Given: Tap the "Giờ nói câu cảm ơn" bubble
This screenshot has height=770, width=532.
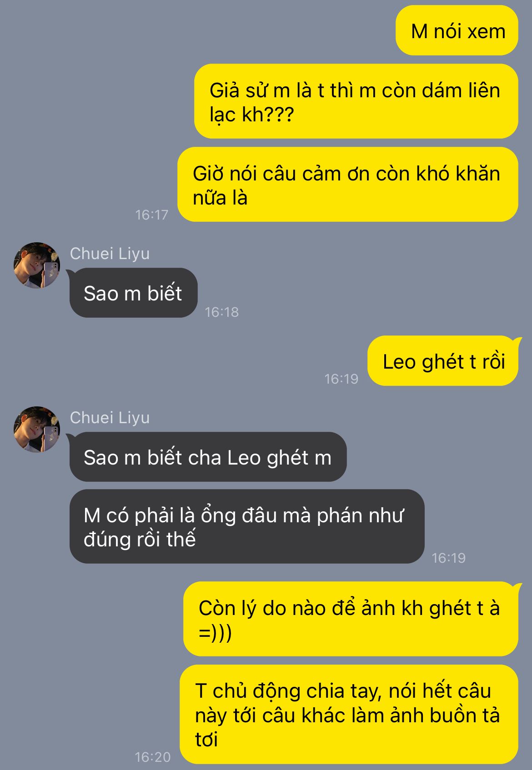Looking at the screenshot, I should [x=348, y=185].
